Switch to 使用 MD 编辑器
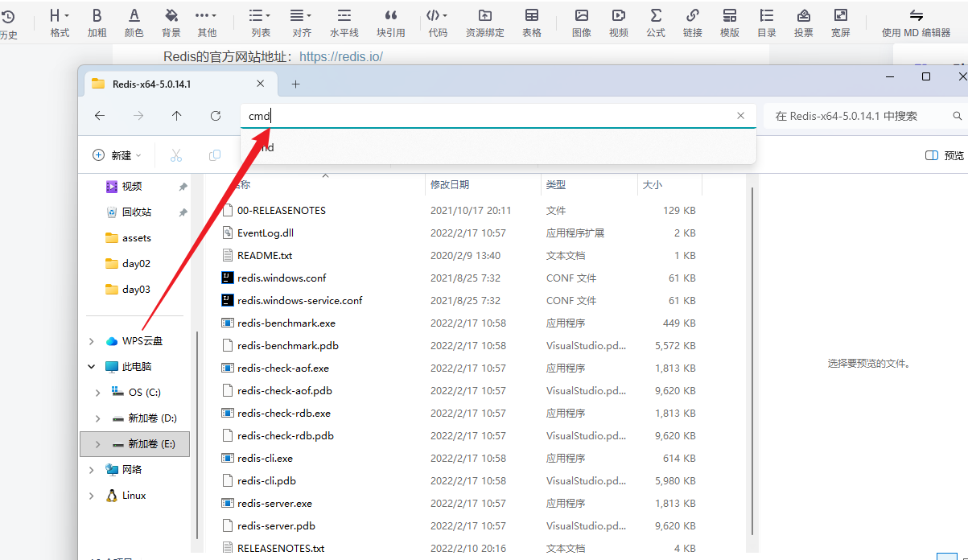968x560 pixels. 916,23
